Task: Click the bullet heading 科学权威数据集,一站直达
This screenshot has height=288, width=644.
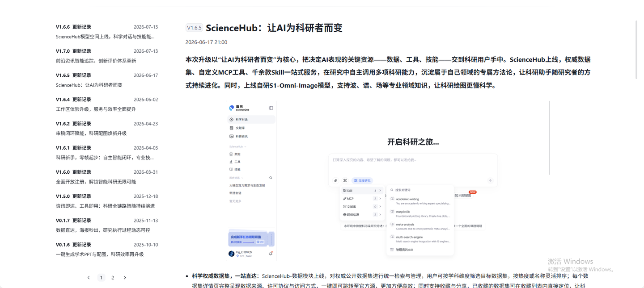Action: (x=224, y=276)
